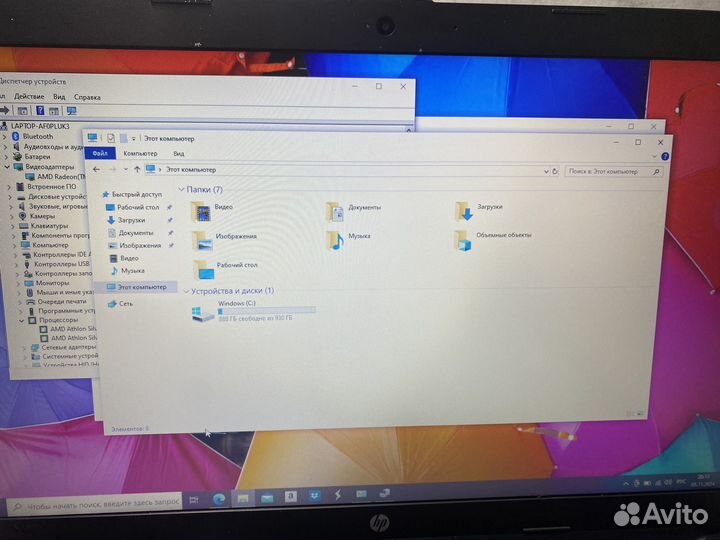
Task: Open the Документы folder icon in main pane
Action: 334,212
